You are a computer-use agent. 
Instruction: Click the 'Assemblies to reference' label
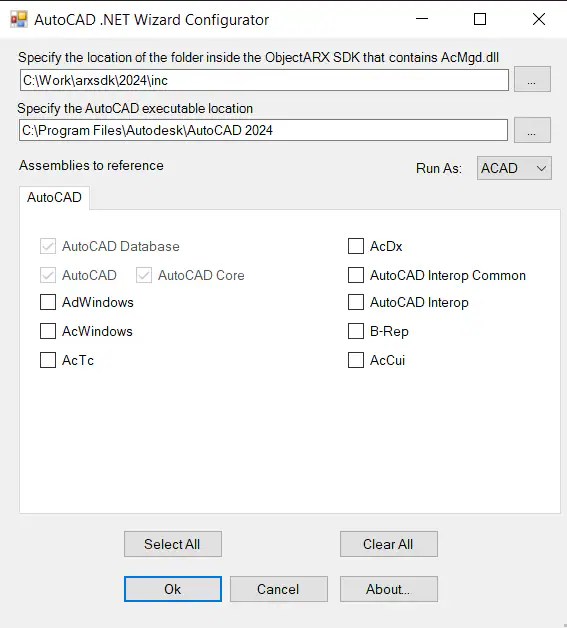(x=91, y=165)
